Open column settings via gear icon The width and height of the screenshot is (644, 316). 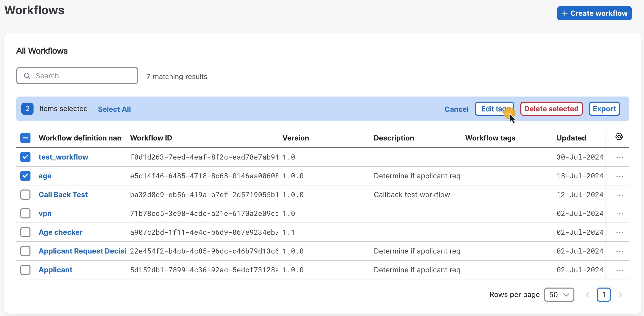[619, 137]
